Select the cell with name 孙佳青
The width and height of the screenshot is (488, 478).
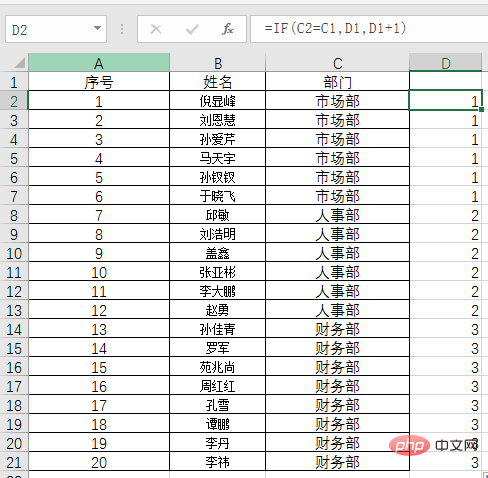click(217, 328)
